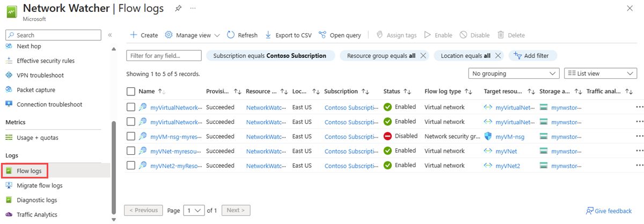Export the list to CSV
Image resolution: width=644 pixels, height=224 pixels.
288,35
